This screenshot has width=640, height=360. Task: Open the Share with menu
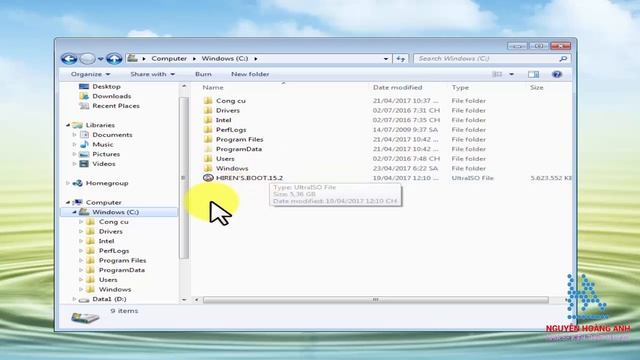(x=152, y=74)
